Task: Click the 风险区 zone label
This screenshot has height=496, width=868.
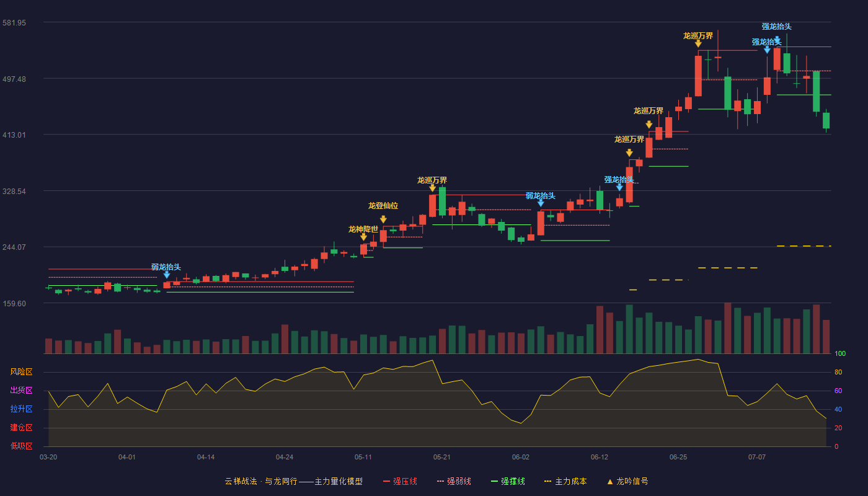Action: click(22, 372)
